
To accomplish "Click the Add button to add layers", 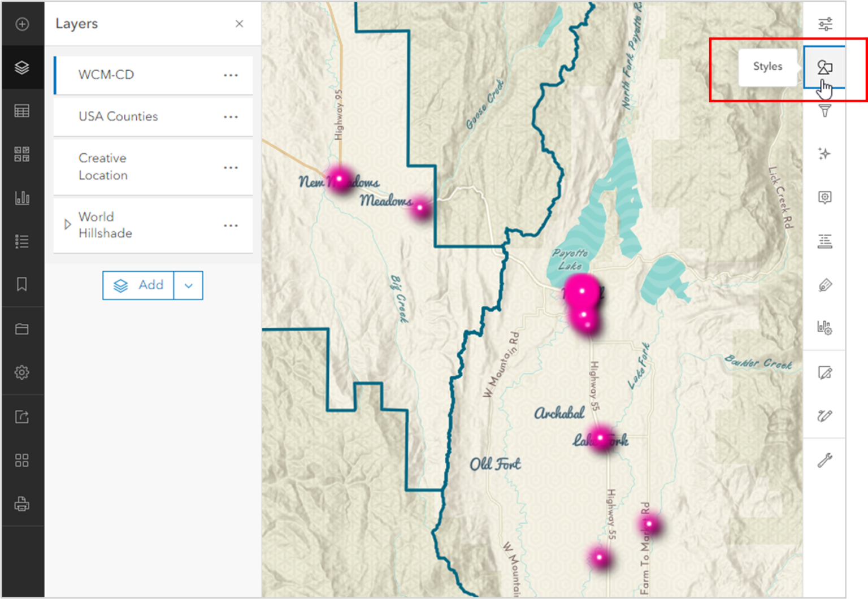I will coord(138,285).
